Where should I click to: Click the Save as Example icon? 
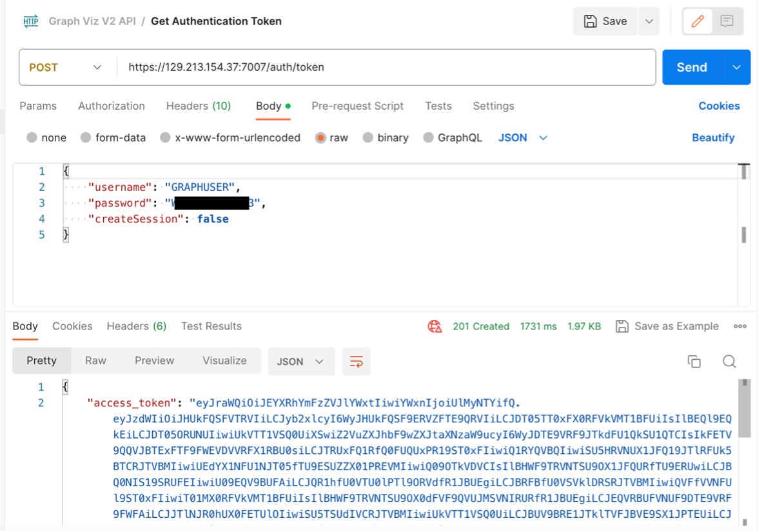[x=623, y=326]
